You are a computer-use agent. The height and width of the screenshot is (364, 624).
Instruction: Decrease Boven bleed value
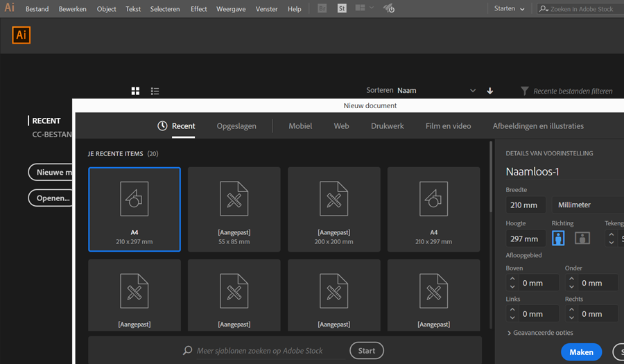[x=512, y=287]
